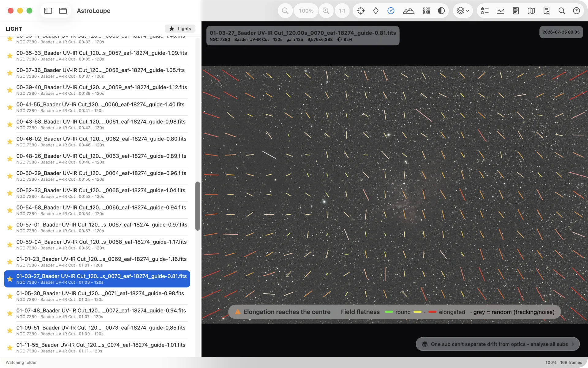Select frame 0069 guide-1.16.fits row

[97, 262]
